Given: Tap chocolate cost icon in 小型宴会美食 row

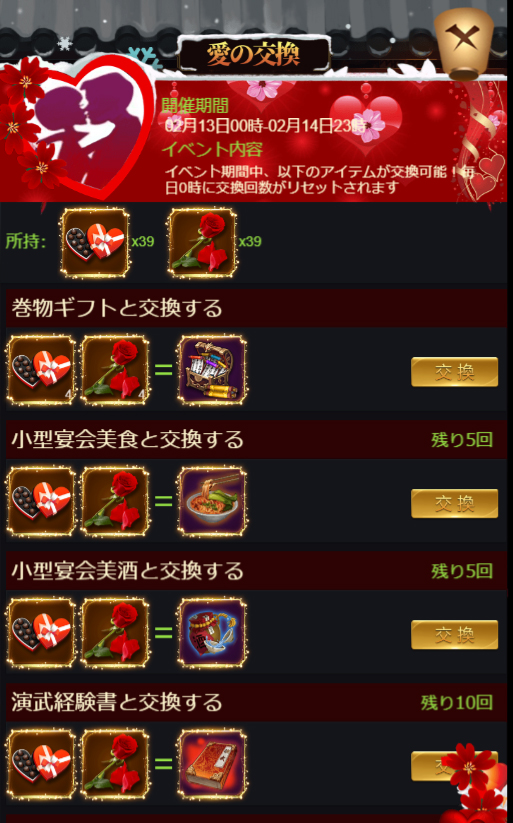Looking at the screenshot, I should pos(41,502).
